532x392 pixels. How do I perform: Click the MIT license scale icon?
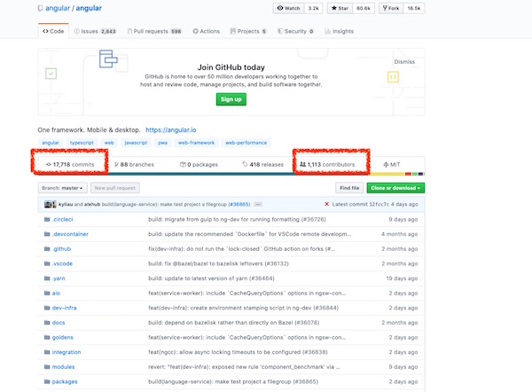coord(385,165)
